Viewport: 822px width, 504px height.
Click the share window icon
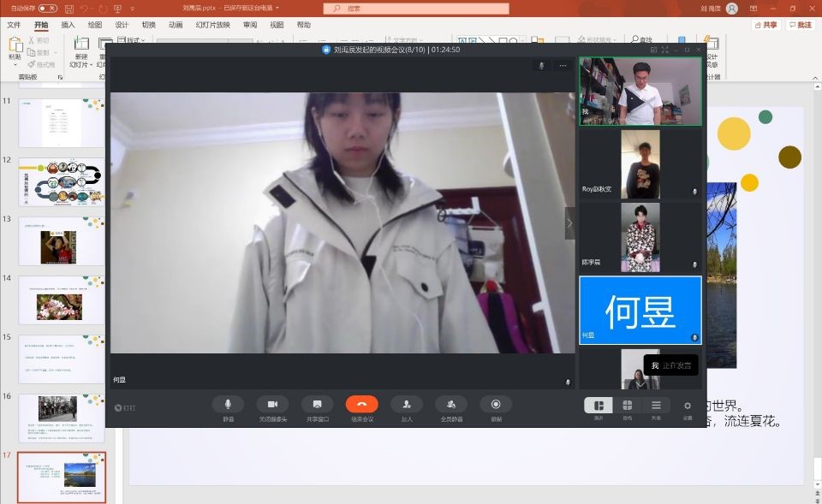point(317,404)
